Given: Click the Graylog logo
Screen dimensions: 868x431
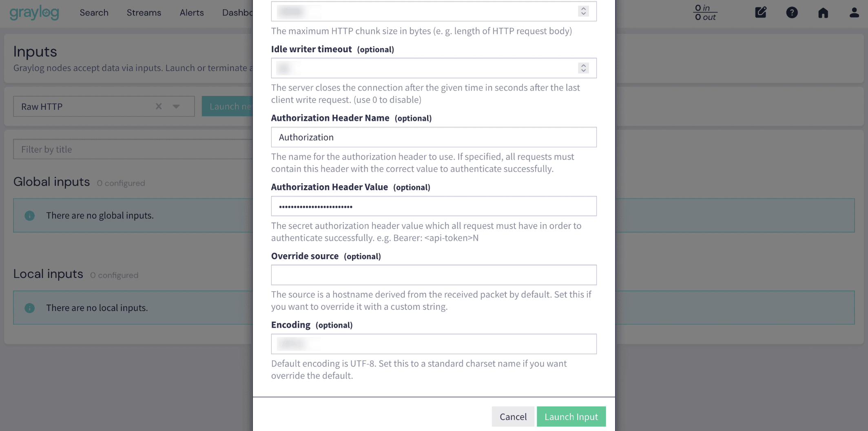Looking at the screenshot, I should coord(34,13).
